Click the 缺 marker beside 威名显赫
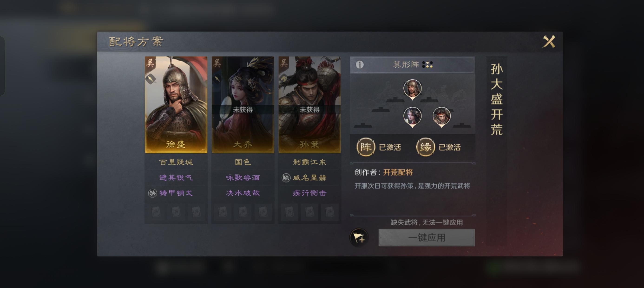This screenshot has height=288, width=644. [x=286, y=178]
